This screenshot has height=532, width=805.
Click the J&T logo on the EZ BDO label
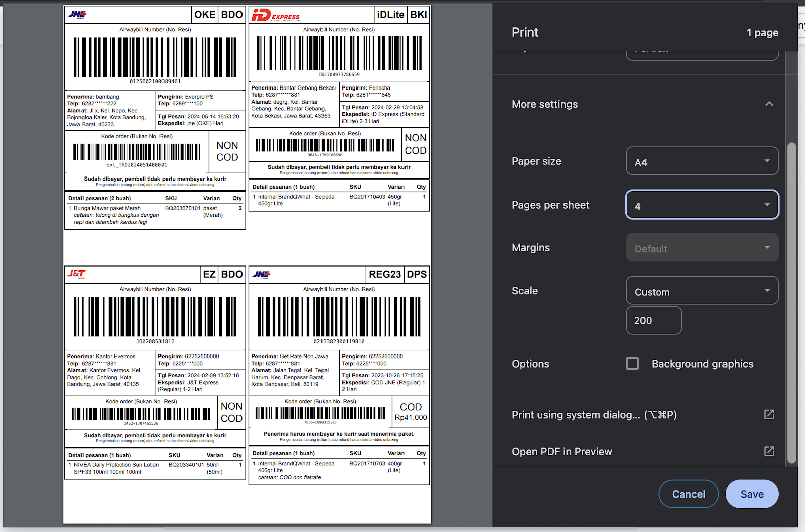coord(77,274)
